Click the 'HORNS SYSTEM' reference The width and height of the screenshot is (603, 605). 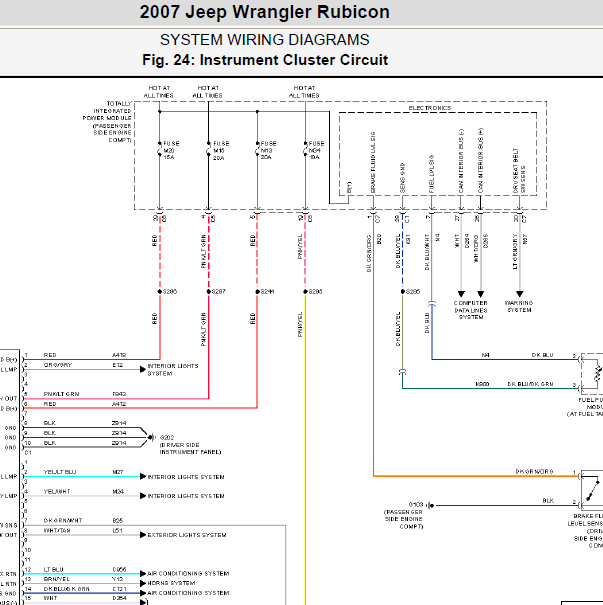(171, 583)
